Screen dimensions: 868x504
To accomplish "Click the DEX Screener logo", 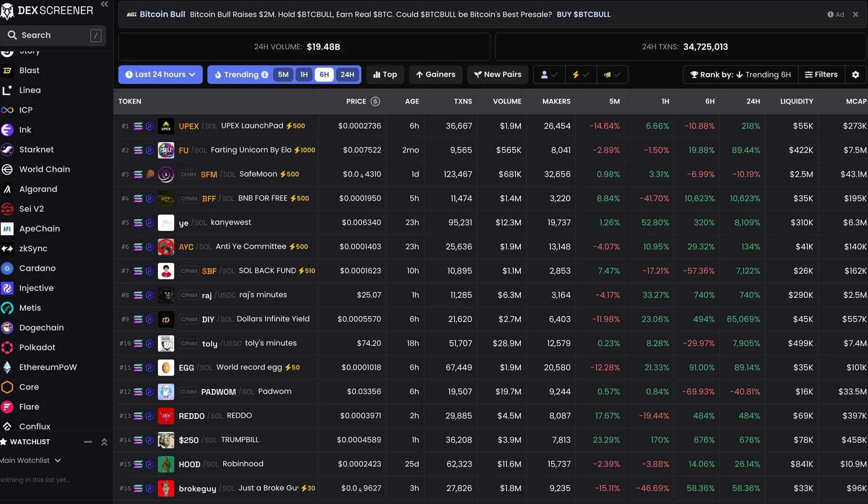I will [47, 11].
